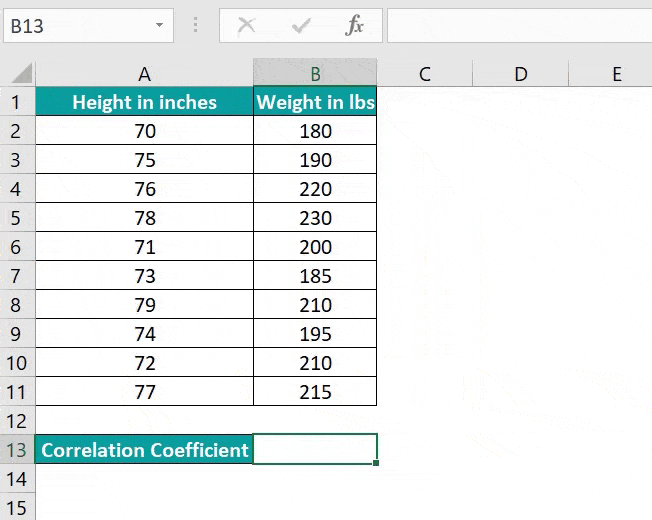The image size is (652, 520).
Task: Select column B header
Action: (315, 73)
